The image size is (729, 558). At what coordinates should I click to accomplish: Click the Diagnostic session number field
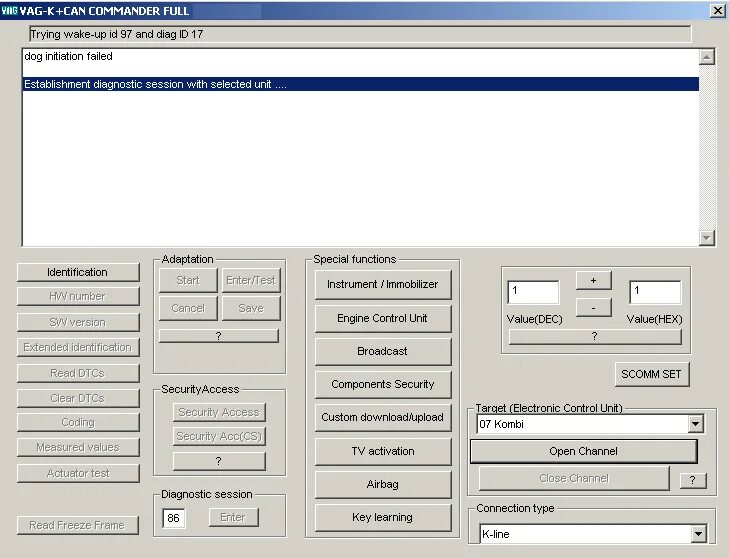click(173, 518)
